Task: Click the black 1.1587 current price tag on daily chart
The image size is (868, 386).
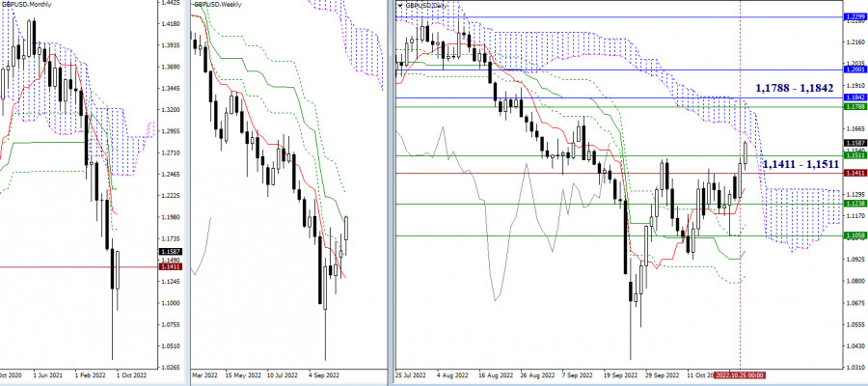Action: 854,142
